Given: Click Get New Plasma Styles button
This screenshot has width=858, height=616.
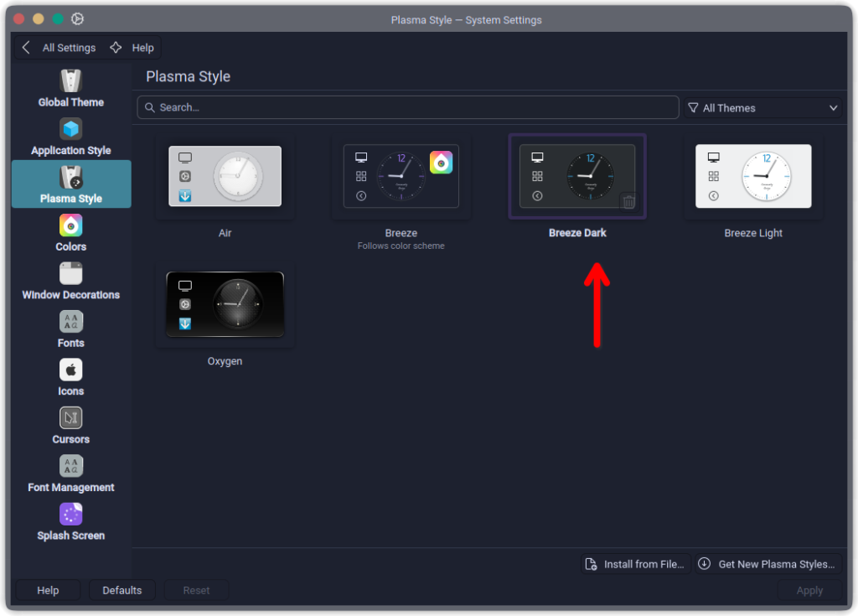Looking at the screenshot, I should pyautogui.click(x=769, y=564).
